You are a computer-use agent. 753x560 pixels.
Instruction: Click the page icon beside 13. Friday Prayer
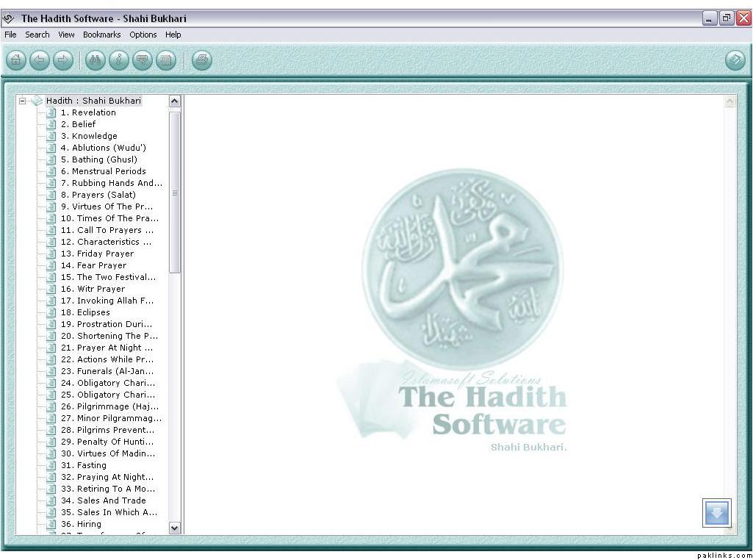pos(51,254)
